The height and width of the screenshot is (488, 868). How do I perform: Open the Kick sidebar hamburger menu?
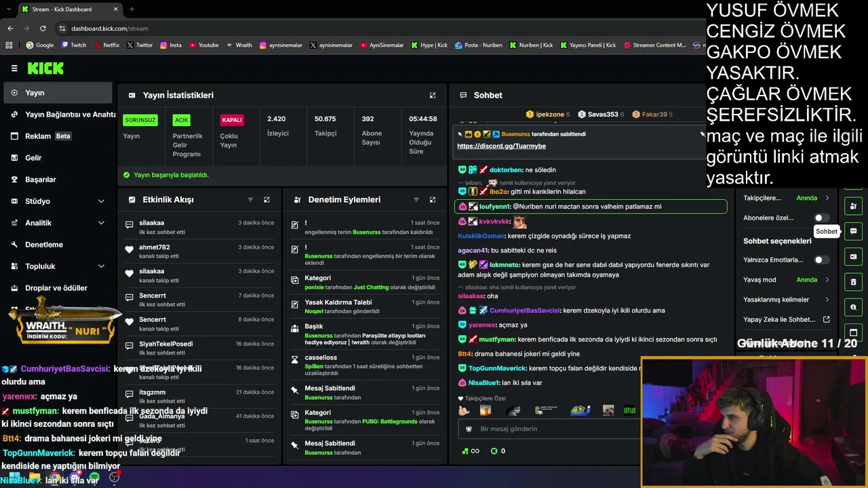[x=14, y=68]
